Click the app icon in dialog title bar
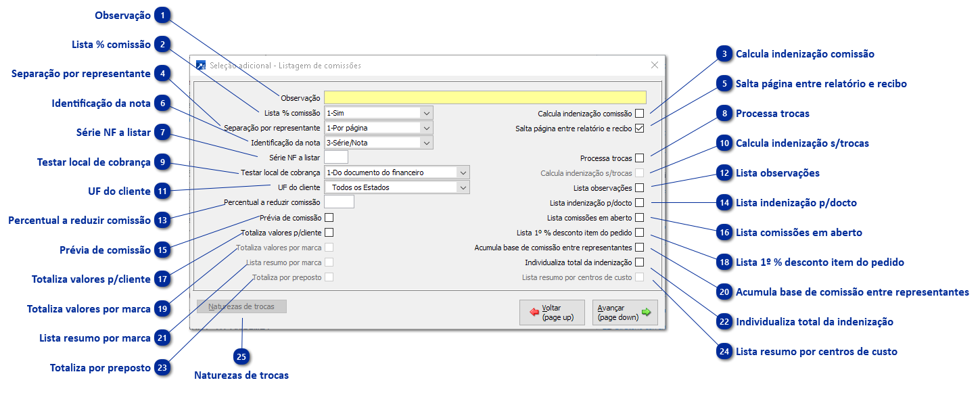The image size is (980, 393). click(x=200, y=66)
